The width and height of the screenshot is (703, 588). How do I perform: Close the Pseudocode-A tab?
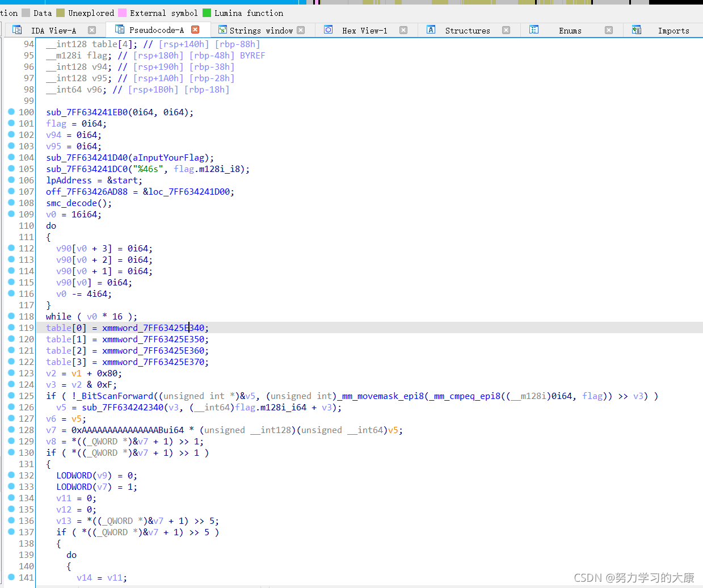(195, 30)
